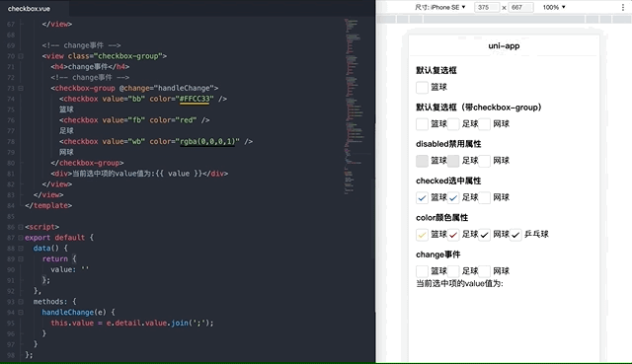Image resolution: width=632 pixels, height=364 pixels.
Task: Click the checked选中属性 heading
Action: click(x=448, y=181)
